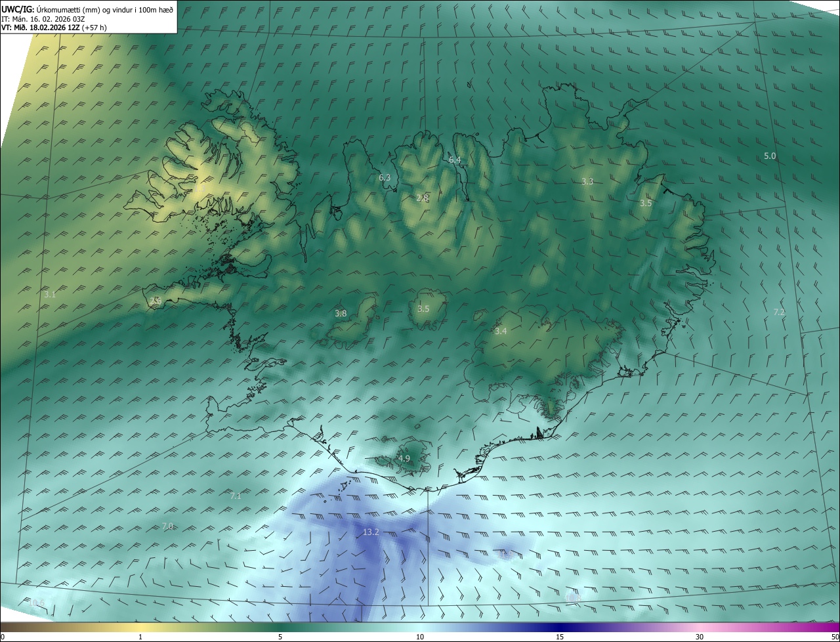Viewport: 840px width, 642px height.
Task: Click the title 'Úrkomumætti (mm) og vindur í 100m hæð'
Action: 106,10
